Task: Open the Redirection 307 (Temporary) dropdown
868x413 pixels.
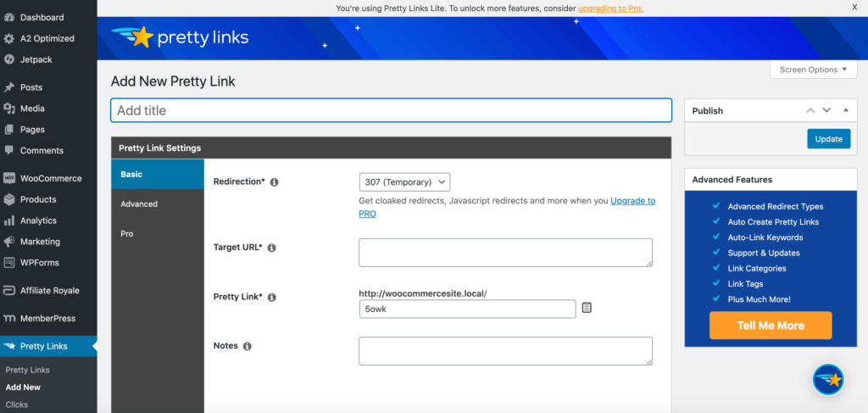Action: tap(404, 182)
